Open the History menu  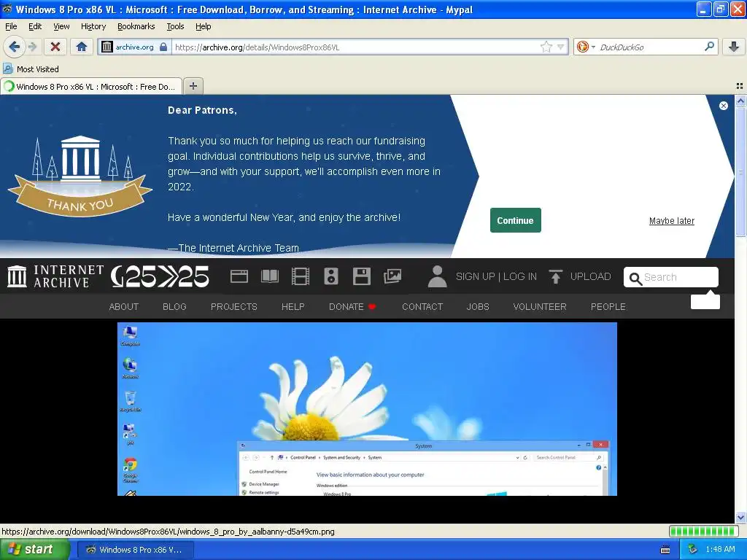coord(93,26)
